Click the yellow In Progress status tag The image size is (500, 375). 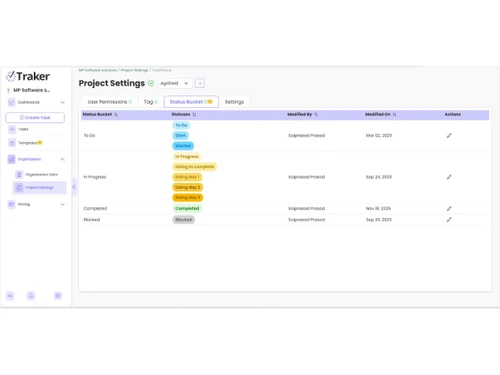pyautogui.click(x=187, y=157)
